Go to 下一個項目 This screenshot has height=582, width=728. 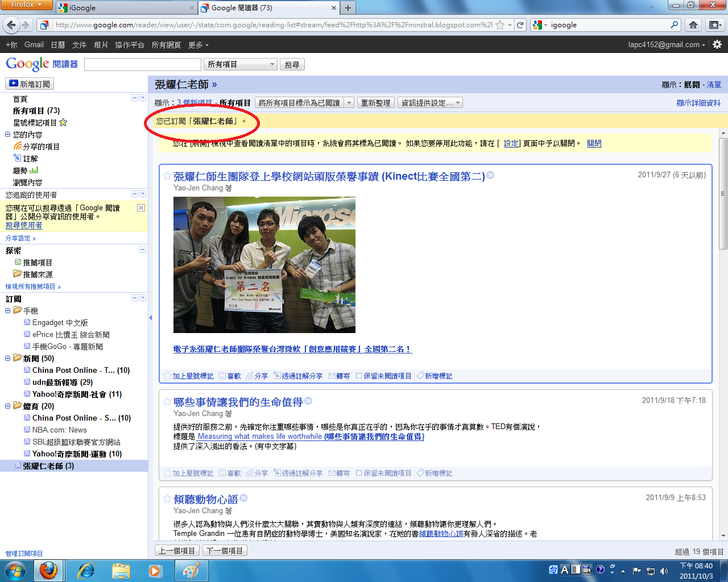pyautogui.click(x=225, y=551)
